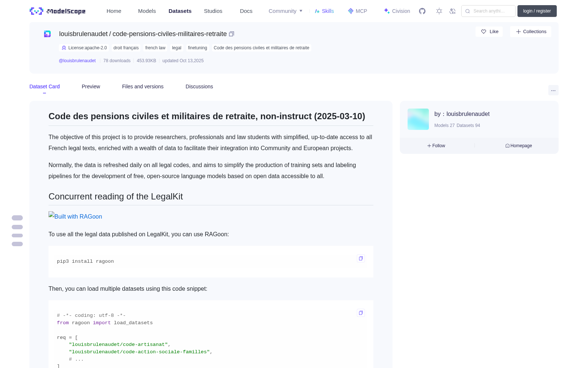Add dataset to Collections

click(x=531, y=32)
